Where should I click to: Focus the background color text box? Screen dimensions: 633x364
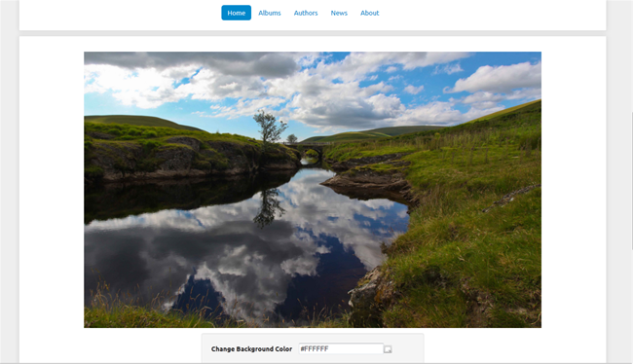(341, 348)
